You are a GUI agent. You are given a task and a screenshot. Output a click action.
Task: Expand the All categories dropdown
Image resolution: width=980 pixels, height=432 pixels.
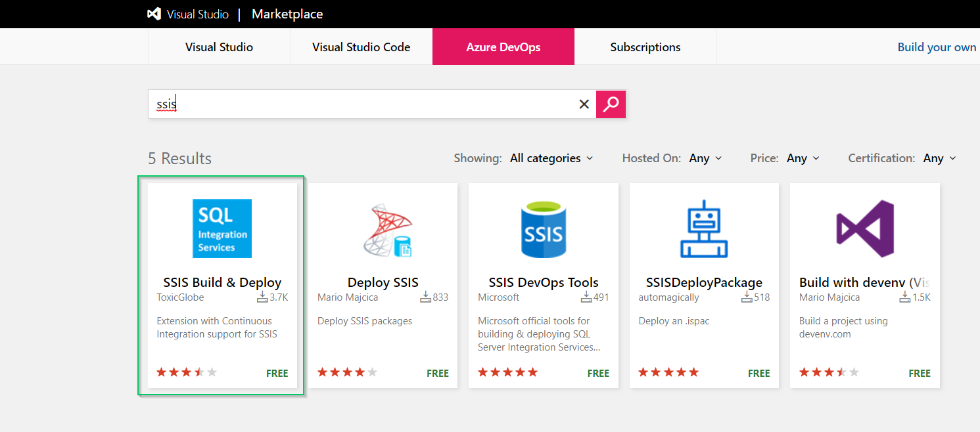[551, 158]
